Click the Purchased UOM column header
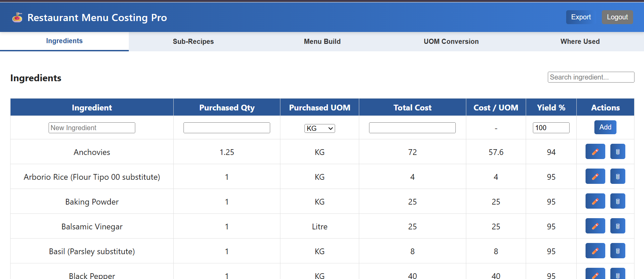 coord(319,107)
